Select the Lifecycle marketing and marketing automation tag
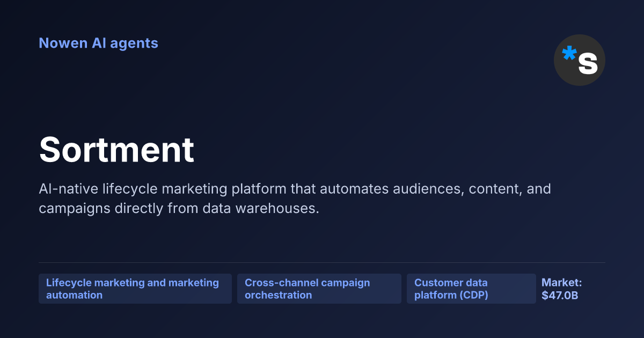The image size is (644, 338). click(135, 289)
